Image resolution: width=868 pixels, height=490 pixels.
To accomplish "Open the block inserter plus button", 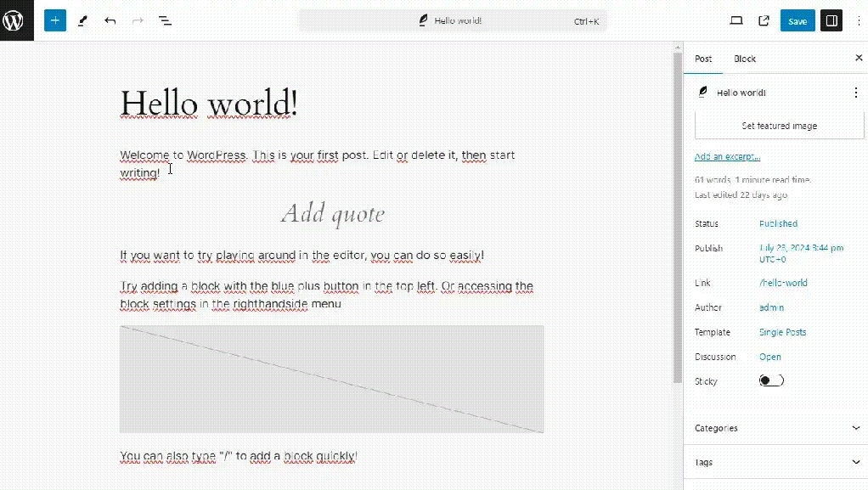I will pos(55,20).
